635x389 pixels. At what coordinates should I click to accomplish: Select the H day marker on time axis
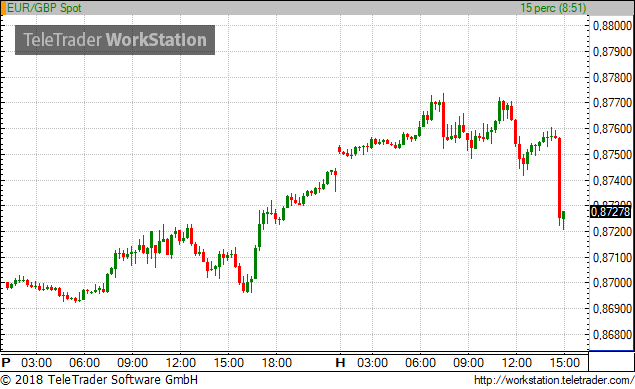coord(340,362)
